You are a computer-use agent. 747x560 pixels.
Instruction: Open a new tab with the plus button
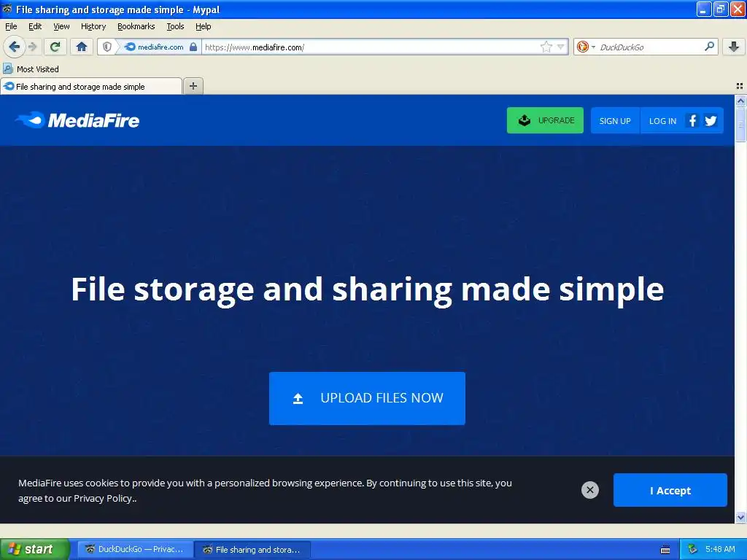[x=193, y=86]
